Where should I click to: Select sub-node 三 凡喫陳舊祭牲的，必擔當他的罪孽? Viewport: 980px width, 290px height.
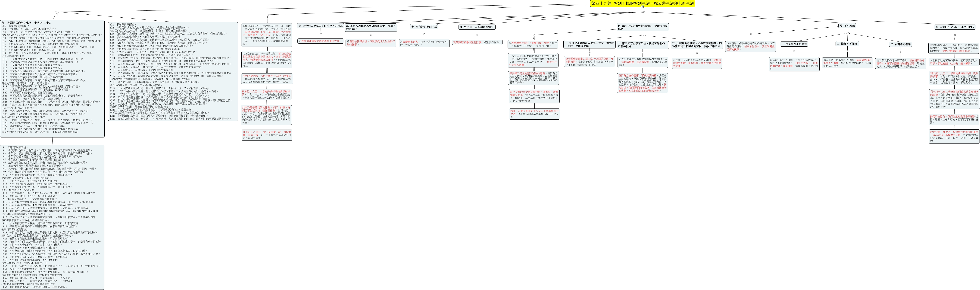coord(697,45)
